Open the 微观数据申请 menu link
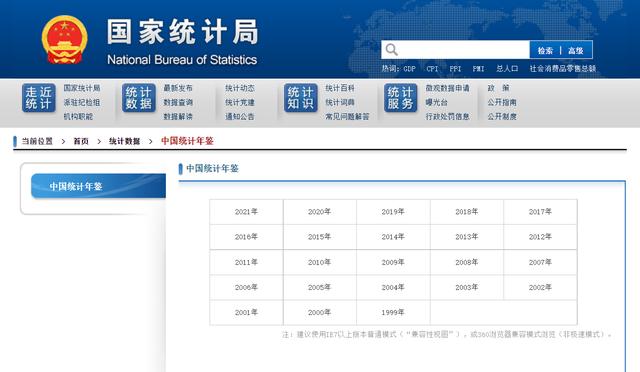This screenshot has height=372, width=640. [x=447, y=88]
